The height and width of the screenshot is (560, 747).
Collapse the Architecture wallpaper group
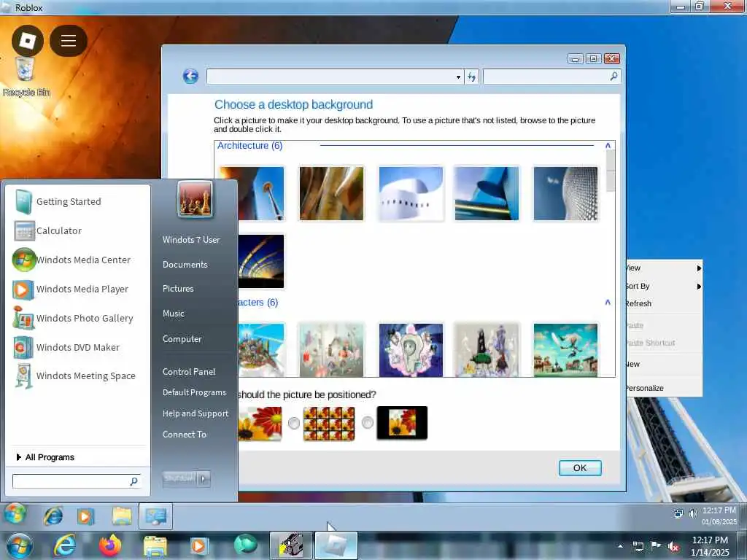608,145
